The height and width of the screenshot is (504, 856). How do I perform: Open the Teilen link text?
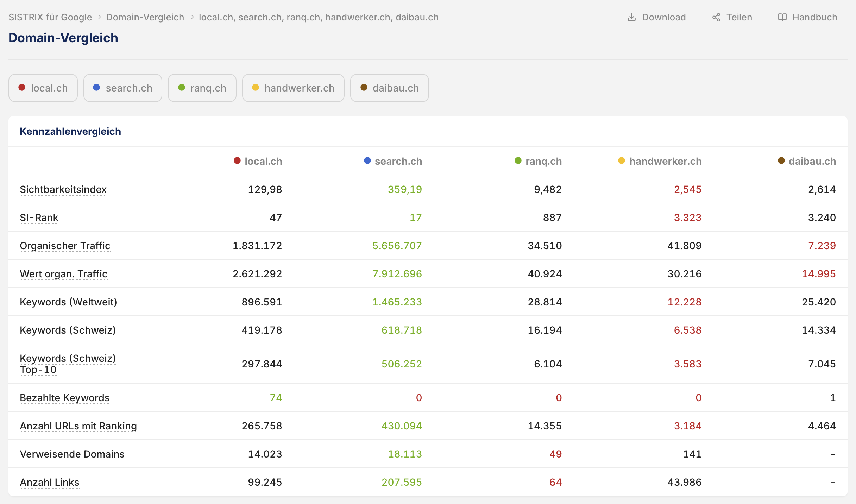click(739, 17)
